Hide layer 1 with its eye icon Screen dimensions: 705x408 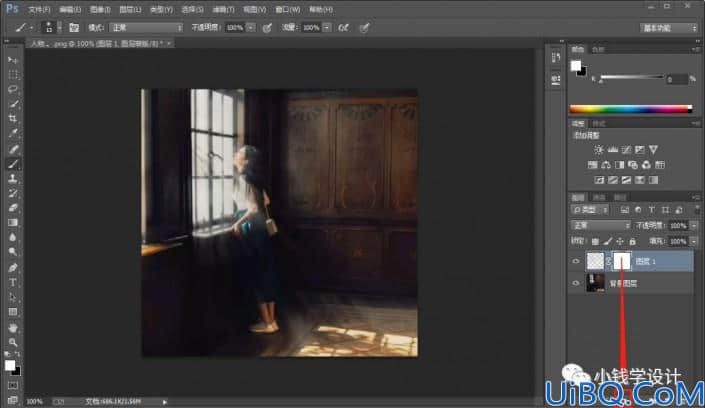click(x=576, y=261)
